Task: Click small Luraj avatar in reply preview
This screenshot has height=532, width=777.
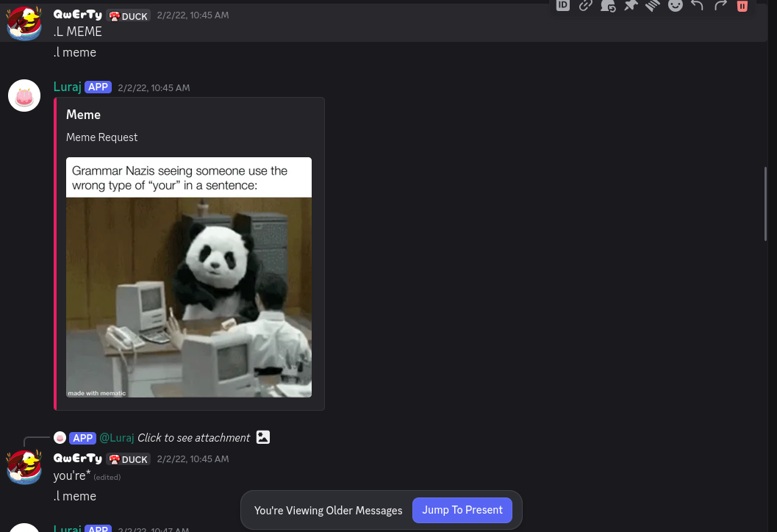Action: (x=60, y=438)
